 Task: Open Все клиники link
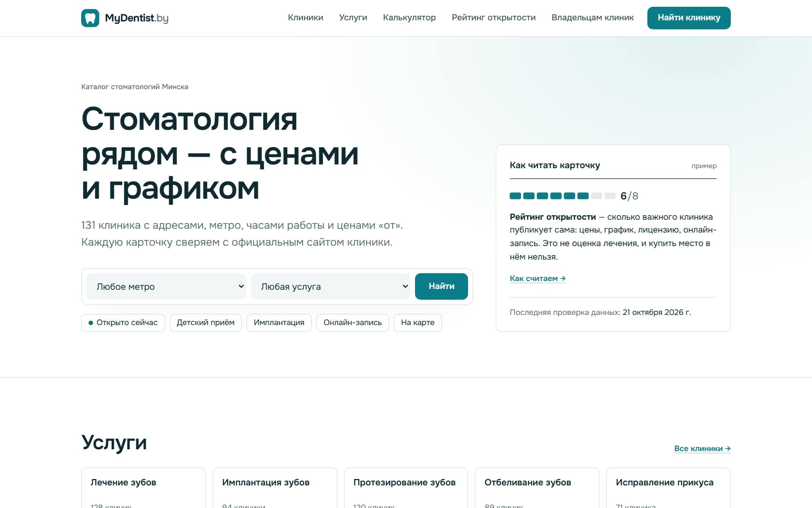click(x=702, y=449)
